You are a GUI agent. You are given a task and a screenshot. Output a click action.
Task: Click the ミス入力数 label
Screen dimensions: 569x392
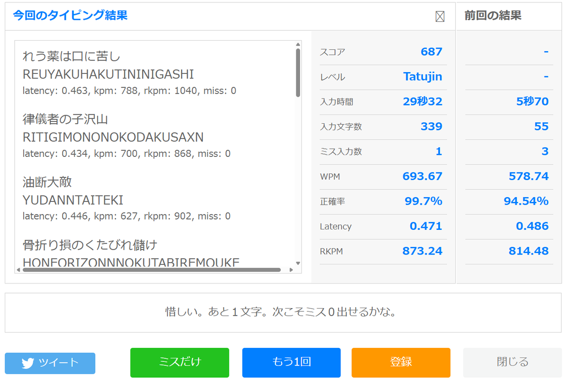[341, 152]
